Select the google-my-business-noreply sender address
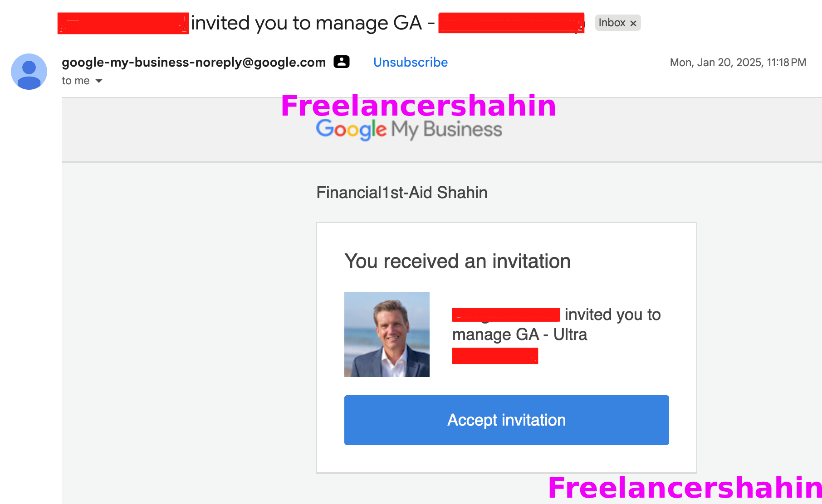The height and width of the screenshot is (504, 822). click(x=194, y=62)
